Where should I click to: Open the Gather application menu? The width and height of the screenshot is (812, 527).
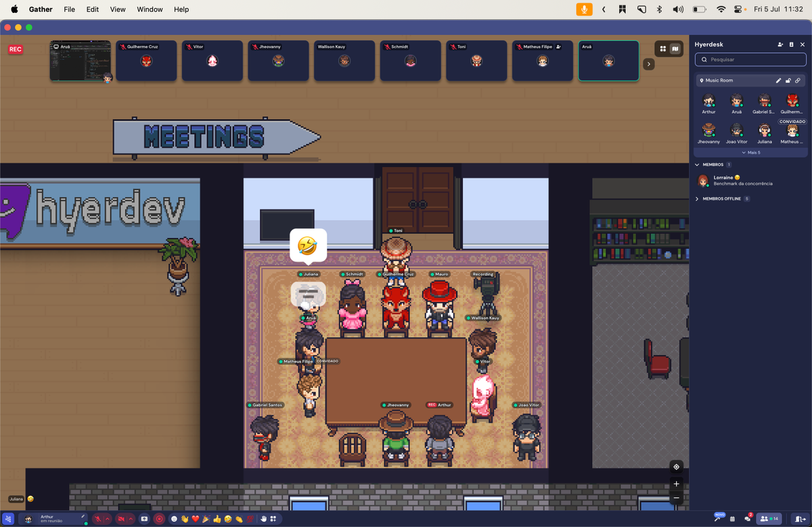pyautogui.click(x=41, y=9)
